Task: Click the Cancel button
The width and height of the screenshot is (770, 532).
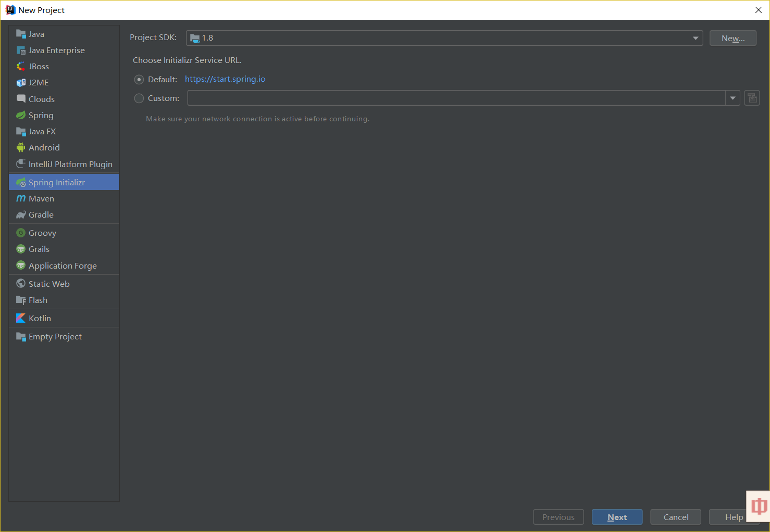Action: pos(676,517)
